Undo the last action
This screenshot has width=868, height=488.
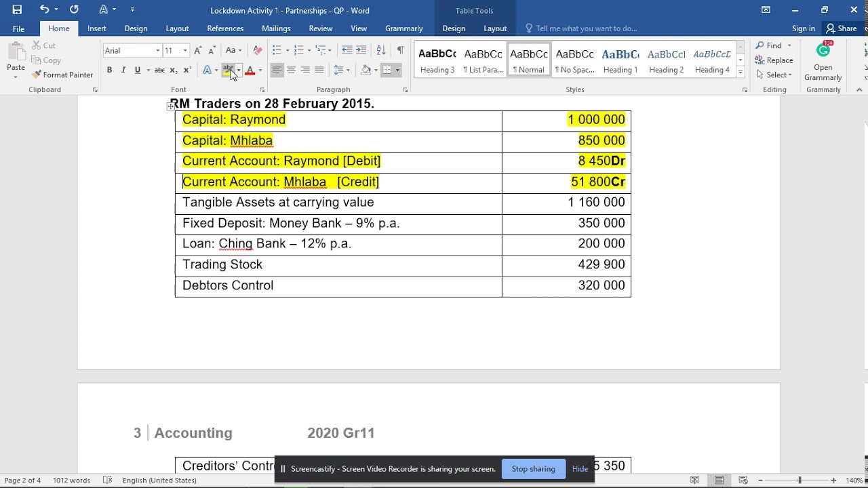[x=44, y=9]
